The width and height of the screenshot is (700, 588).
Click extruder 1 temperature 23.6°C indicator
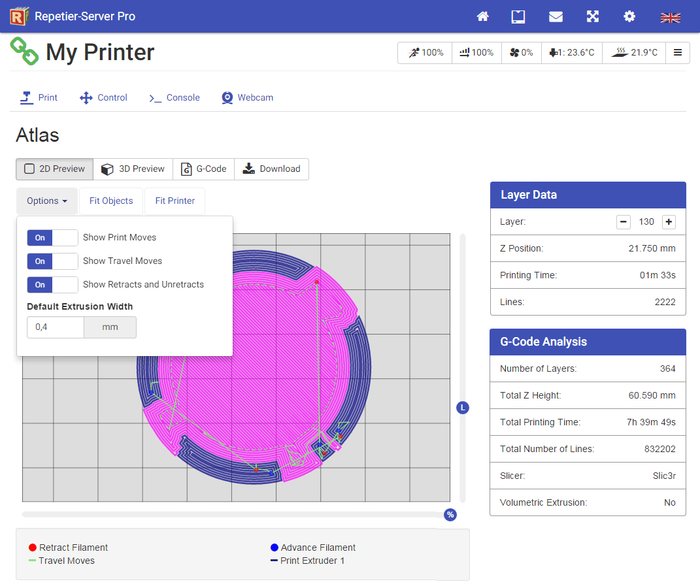(572, 53)
